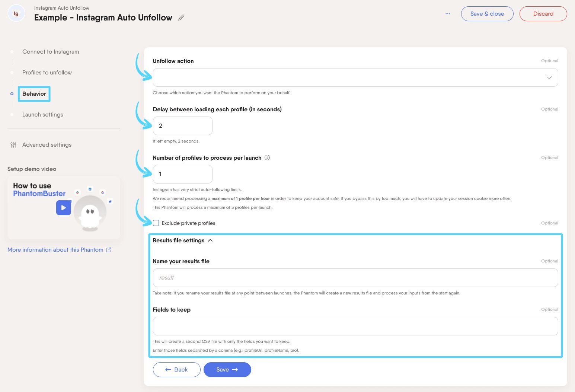The width and height of the screenshot is (575, 392).
Task: Click the info icon next to profiles per launch
Action: click(267, 157)
